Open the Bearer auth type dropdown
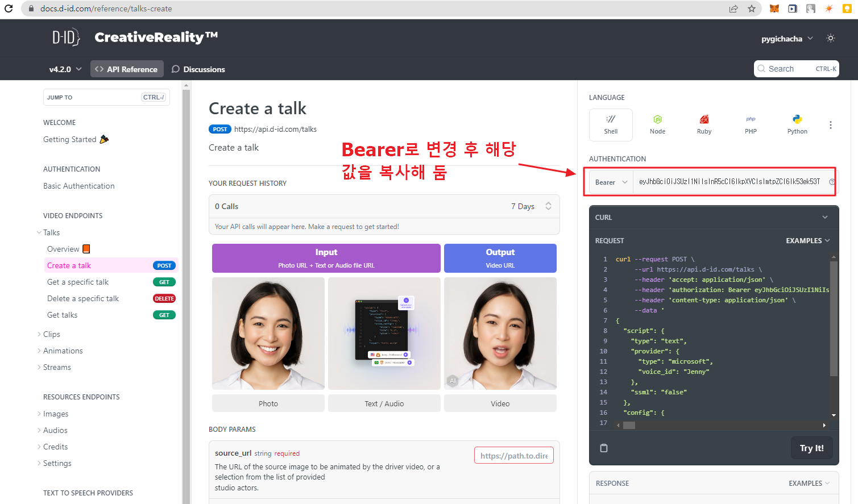858x504 pixels. [x=611, y=182]
